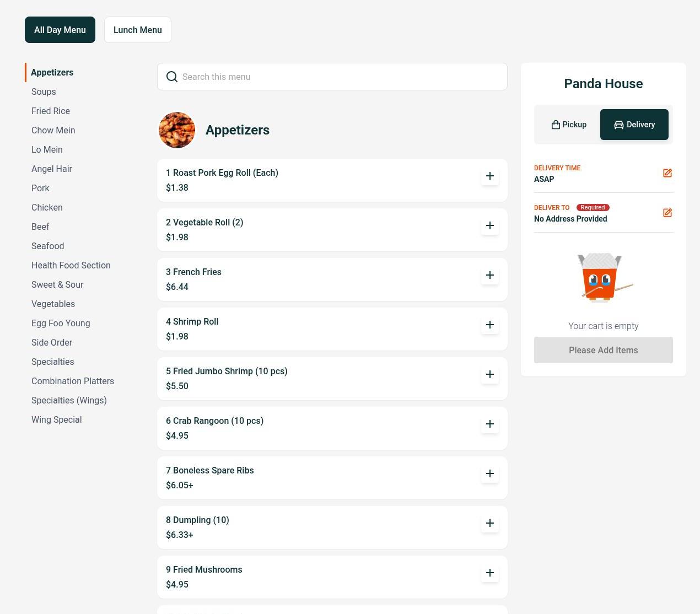Image resolution: width=700 pixels, height=614 pixels.
Task: Add 6 Crab Rangoon to cart
Action: click(490, 424)
